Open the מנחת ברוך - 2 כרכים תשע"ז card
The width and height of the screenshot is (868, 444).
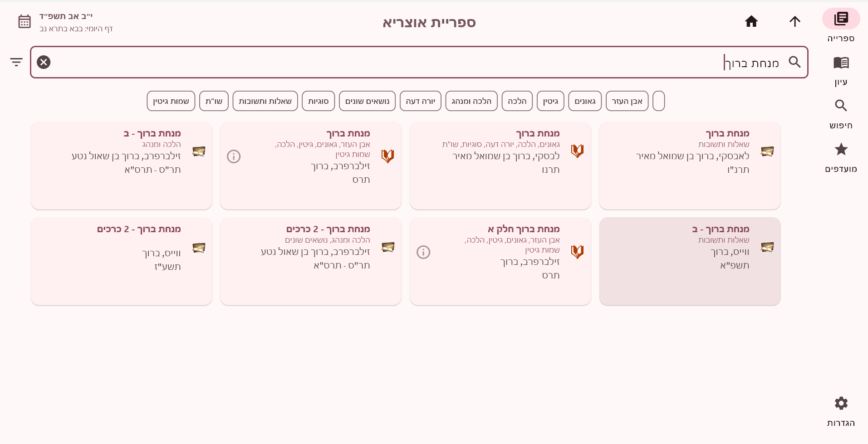coord(121,261)
